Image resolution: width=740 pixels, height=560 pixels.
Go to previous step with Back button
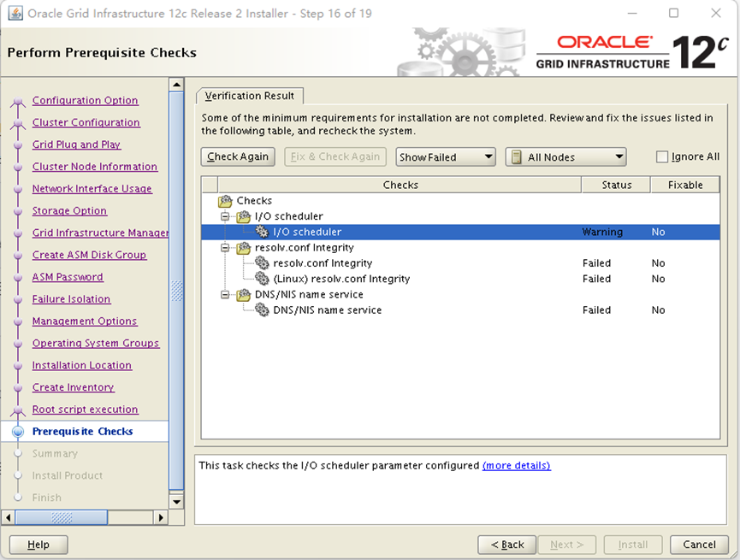[x=506, y=545]
